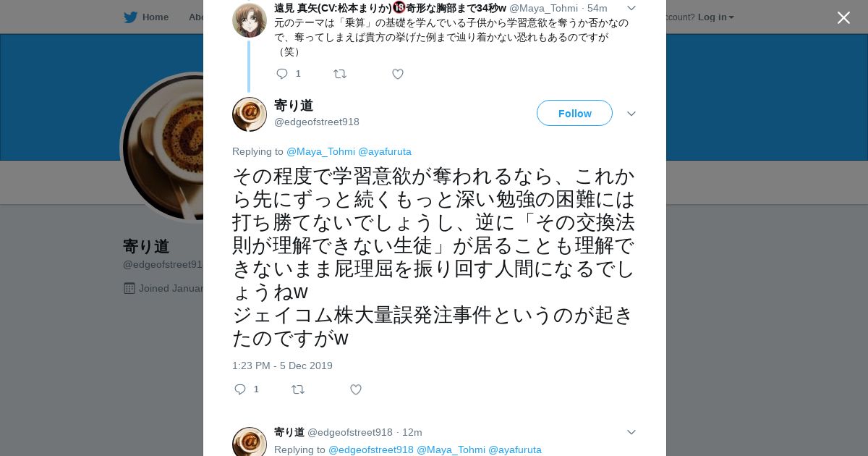Close the tweet overlay with the X

coord(843,17)
